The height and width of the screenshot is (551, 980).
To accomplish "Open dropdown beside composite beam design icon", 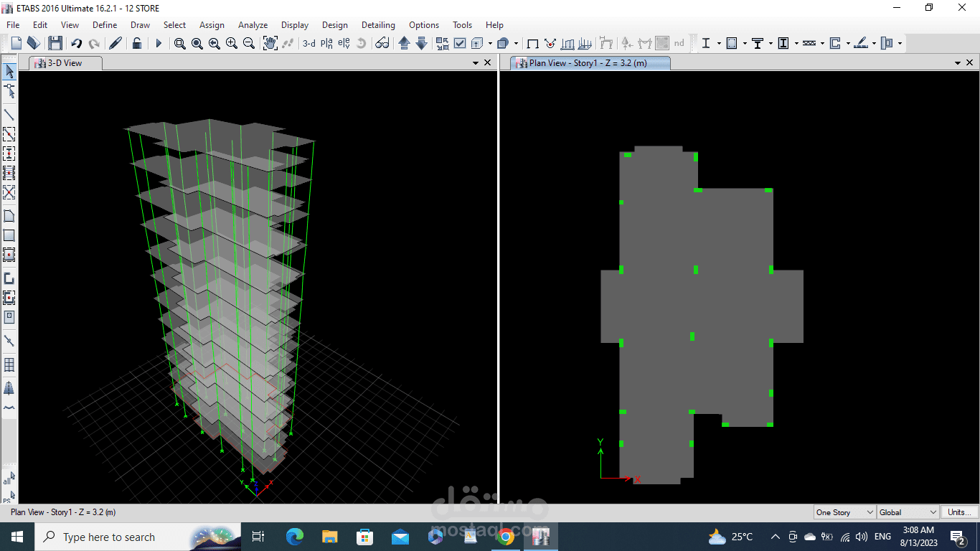I will pos(771,43).
